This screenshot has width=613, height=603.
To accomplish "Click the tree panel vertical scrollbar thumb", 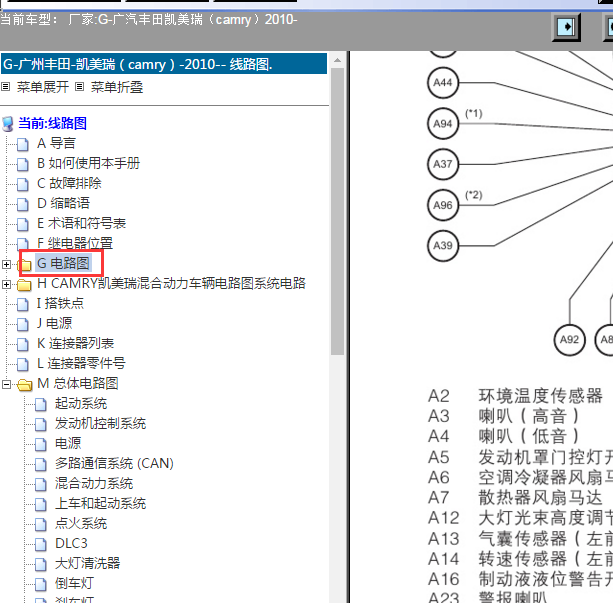I will pyautogui.click(x=337, y=212).
